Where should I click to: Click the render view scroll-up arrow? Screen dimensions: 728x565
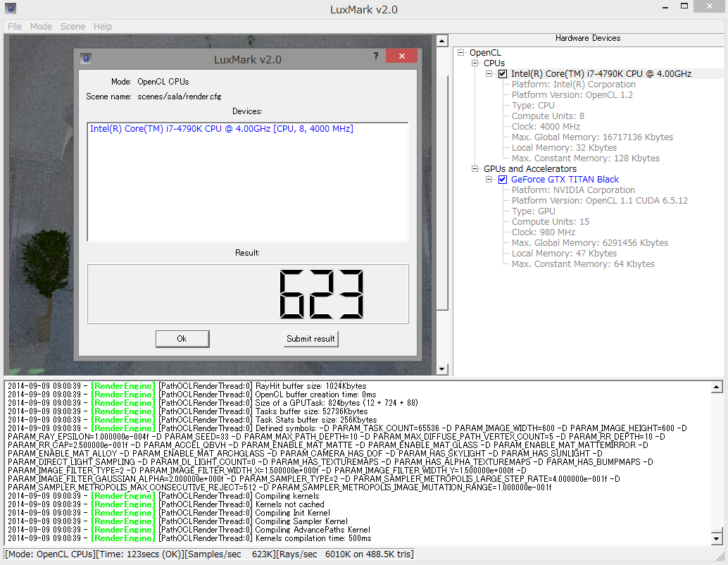pos(442,40)
